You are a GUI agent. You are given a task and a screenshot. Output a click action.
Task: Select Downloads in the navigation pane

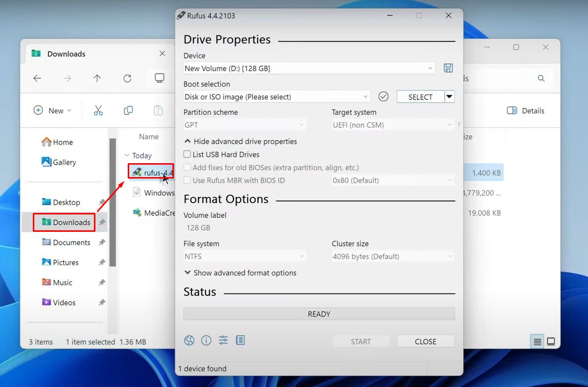(x=67, y=222)
